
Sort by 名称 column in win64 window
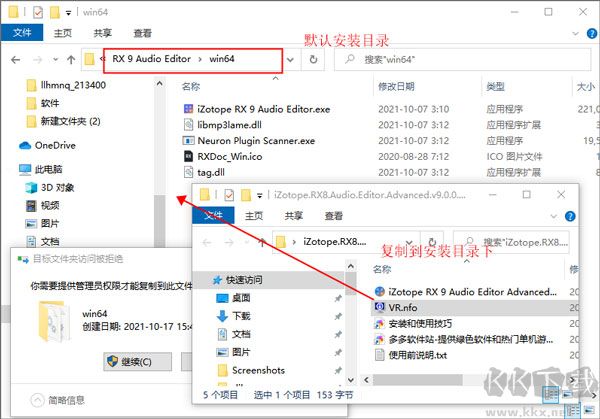coord(191,86)
